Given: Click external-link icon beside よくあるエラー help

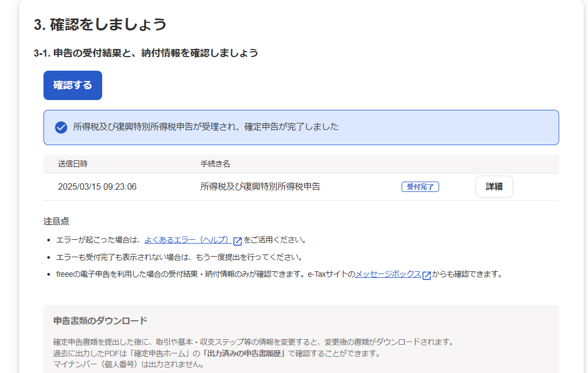Looking at the screenshot, I should click(237, 241).
